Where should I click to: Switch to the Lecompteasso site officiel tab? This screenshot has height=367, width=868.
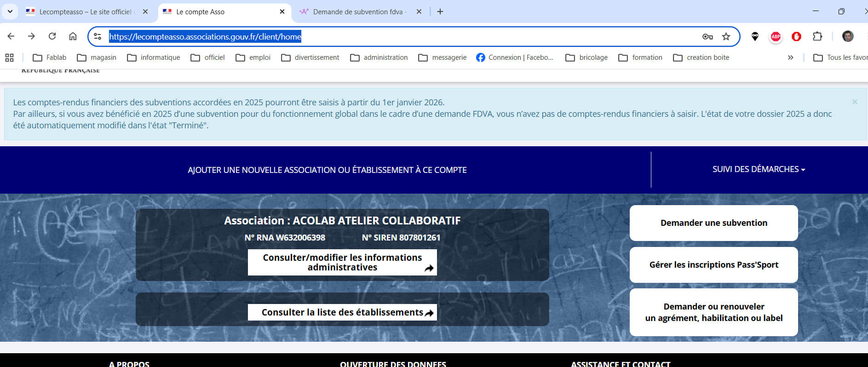pyautogui.click(x=85, y=12)
